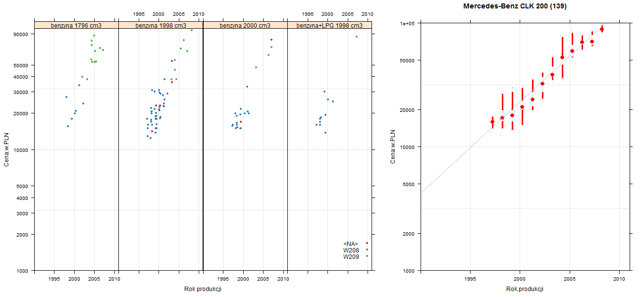Click the "Mercedes-Benz CLK 200 (139)" chart title
The width and height of the screenshot is (644, 297).
pyautogui.click(x=515, y=6)
